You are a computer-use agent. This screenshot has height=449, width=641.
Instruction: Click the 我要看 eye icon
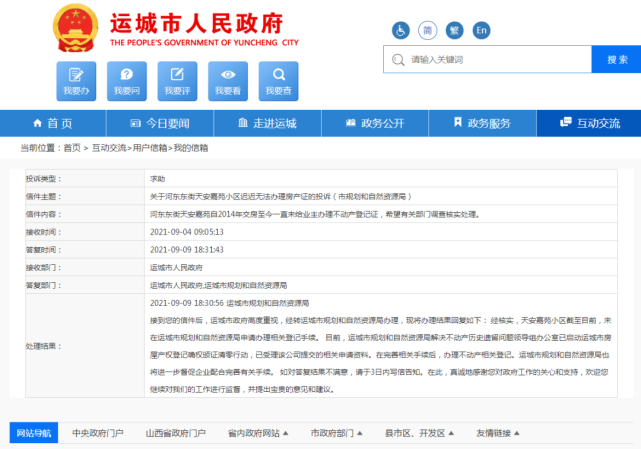coord(229,79)
